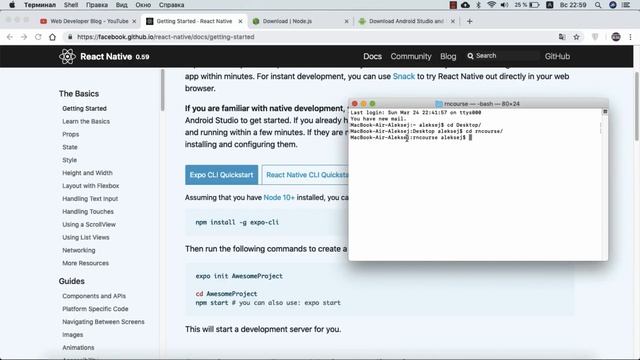
Task: Open the Справка menu
Action: tap(171, 5)
